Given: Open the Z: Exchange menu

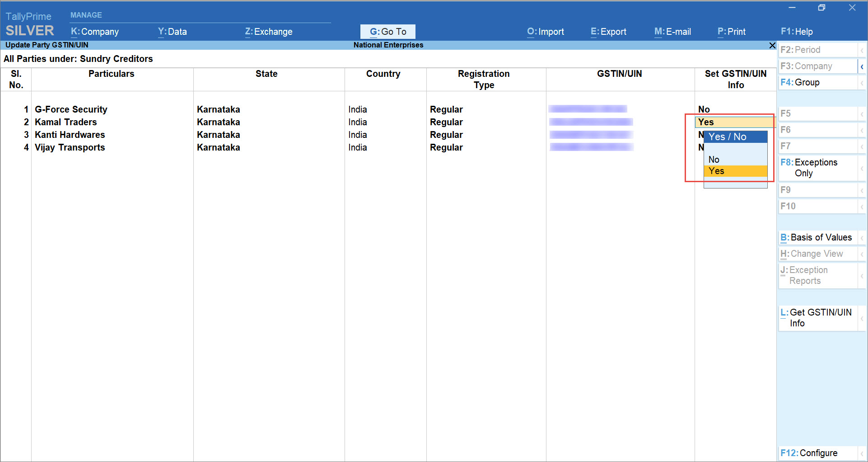Looking at the screenshot, I should (269, 32).
